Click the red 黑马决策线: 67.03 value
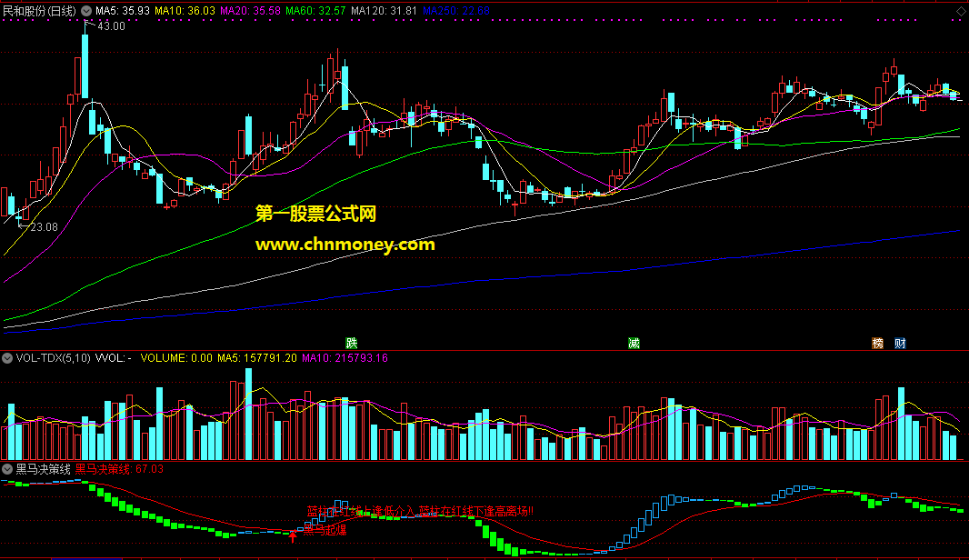 [119, 469]
